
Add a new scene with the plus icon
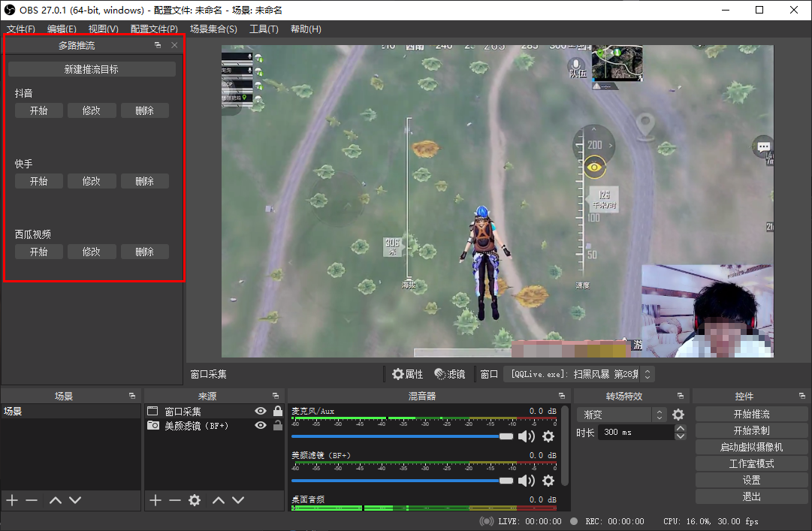(x=12, y=500)
